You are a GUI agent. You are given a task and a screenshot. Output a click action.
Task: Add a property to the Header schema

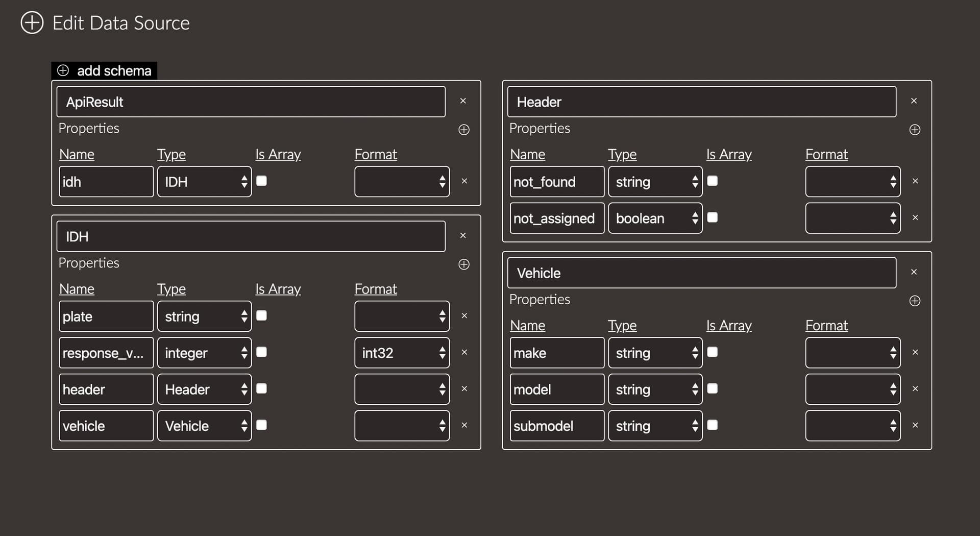pyautogui.click(x=914, y=130)
